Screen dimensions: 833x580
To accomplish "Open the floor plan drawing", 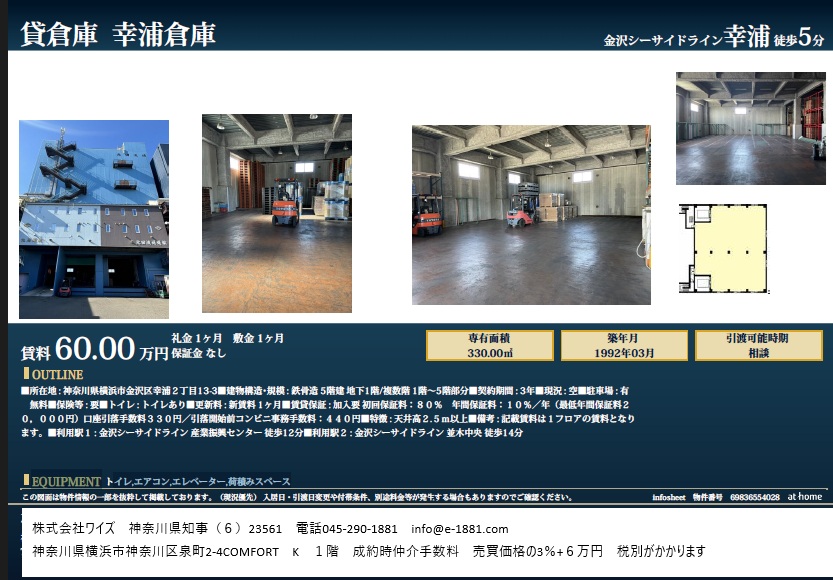I will pos(724,249).
